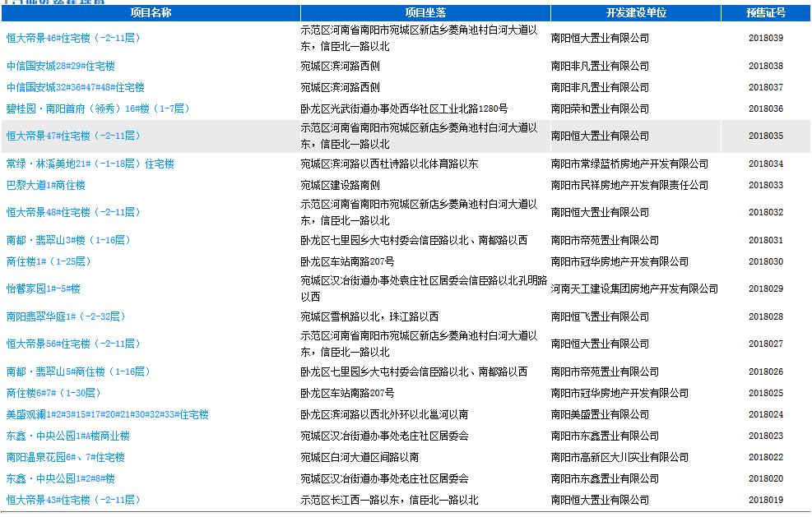Click address 示范区长江西一路以东，信臣北一路以北

point(389,500)
